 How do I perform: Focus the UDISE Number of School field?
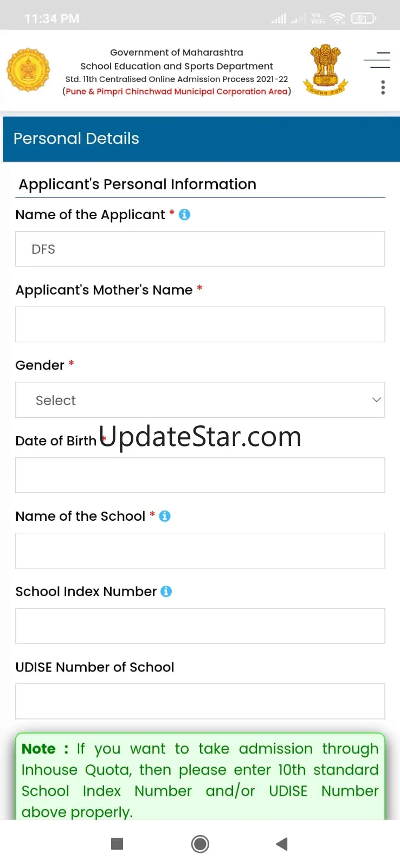(x=200, y=701)
